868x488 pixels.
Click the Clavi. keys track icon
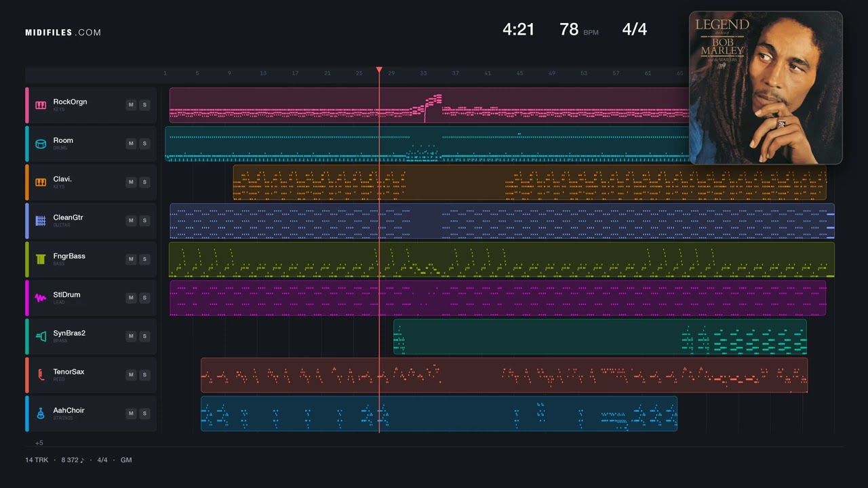(41, 182)
